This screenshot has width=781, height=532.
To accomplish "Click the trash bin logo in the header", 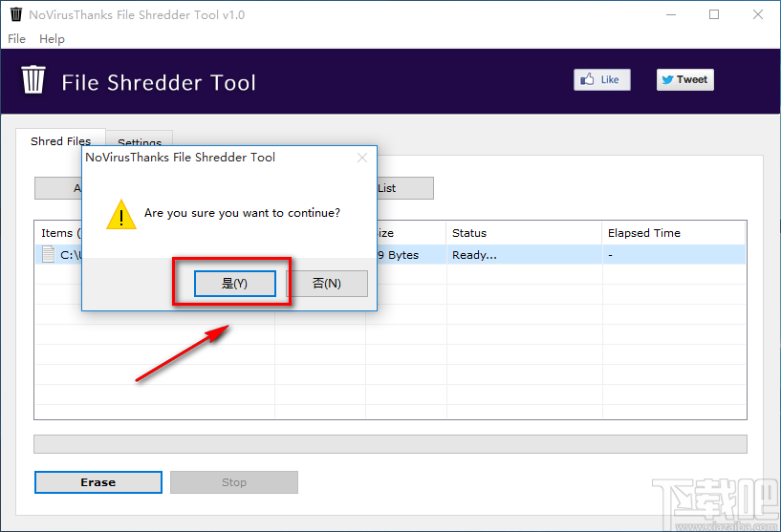I will tap(33, 79).
